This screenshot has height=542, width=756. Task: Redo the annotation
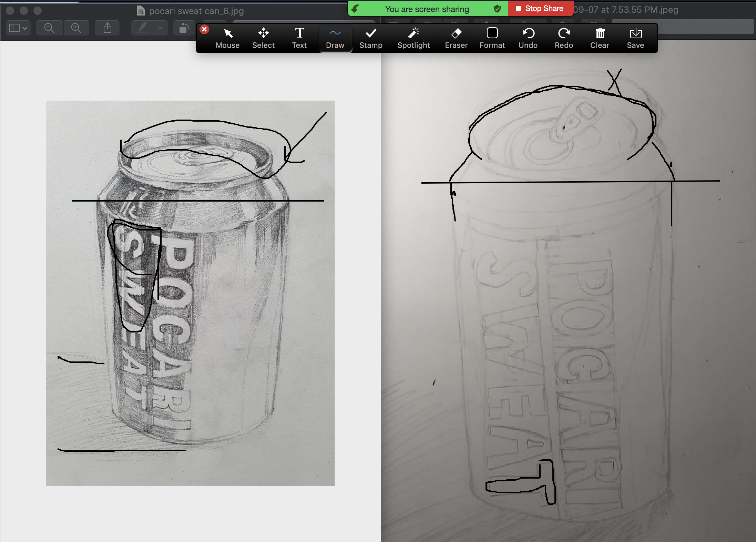click(564, 39)
